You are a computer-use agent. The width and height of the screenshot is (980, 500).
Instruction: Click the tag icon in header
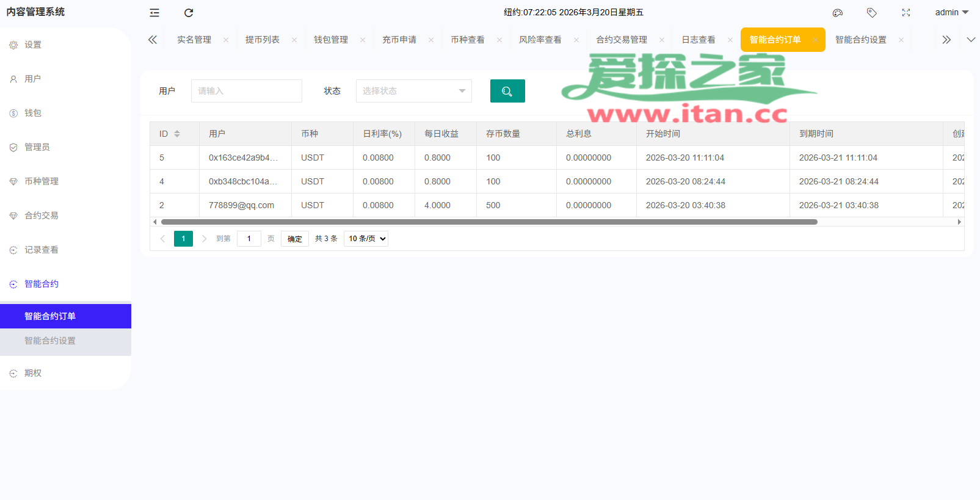click(x=872, y=13)
